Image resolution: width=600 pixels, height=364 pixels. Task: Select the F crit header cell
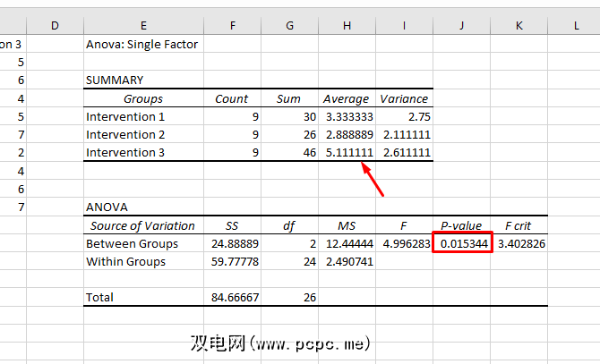519,225
